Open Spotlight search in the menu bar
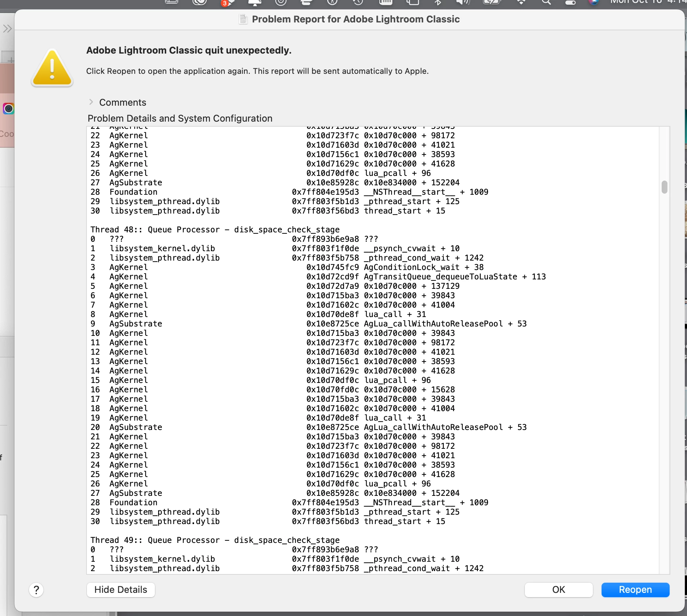The image size is (687, 616). click(546, 2)
